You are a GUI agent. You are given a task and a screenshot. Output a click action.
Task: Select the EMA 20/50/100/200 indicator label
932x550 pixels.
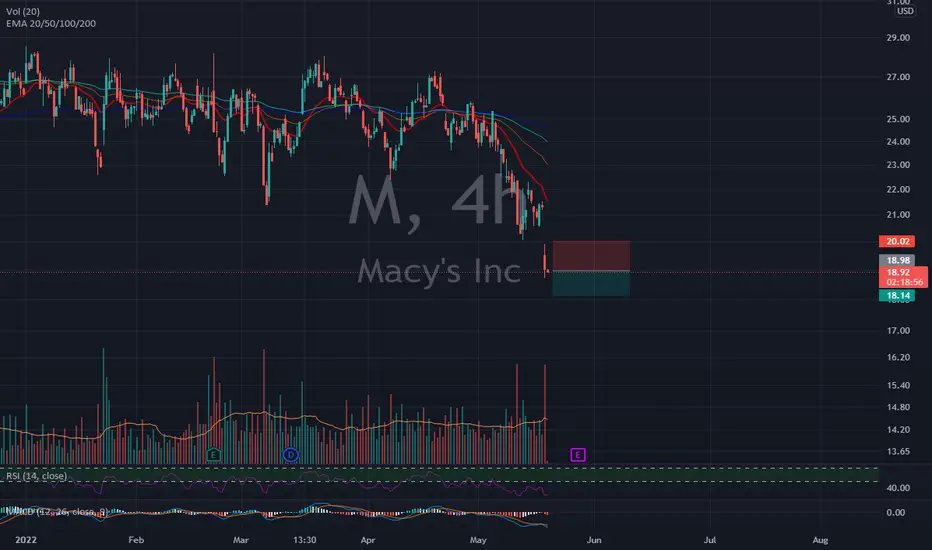51,24
